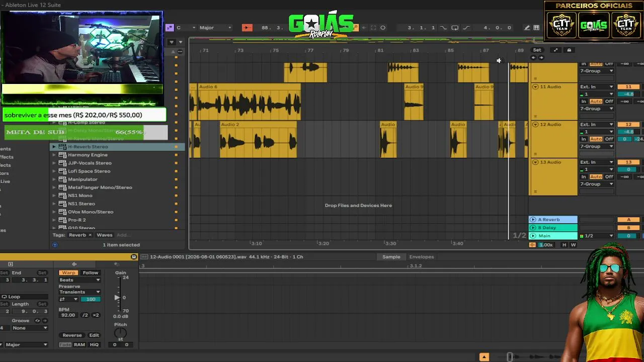Toggle the clip Fade button

click(x=65, y=345)
